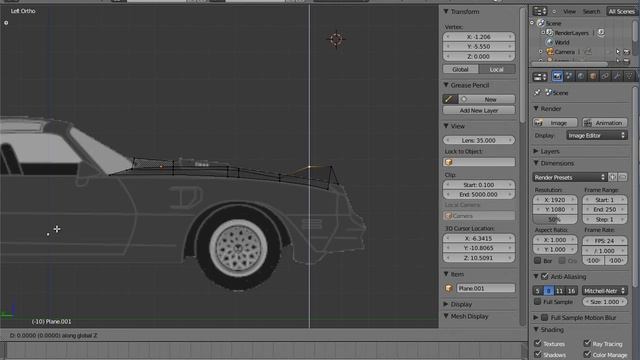This screenshot has height=360, width=640.
Task: Adjust the 50% resolution scale slider
Action: click(555, 219)
